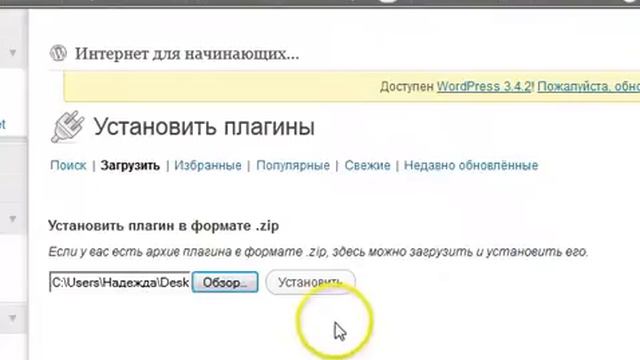Click the "Пожалуйста, обновитесь" update link

(589, 87)
